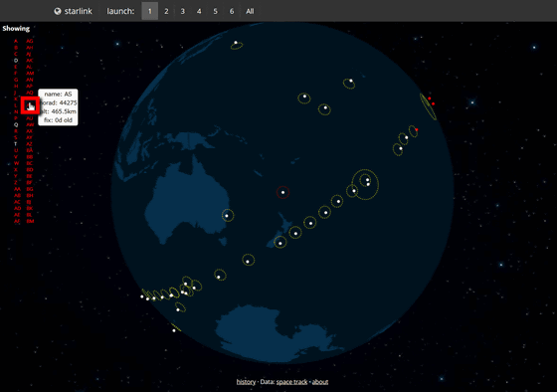Click the satellite dot over eastern Australia
557x392 pixels.
click(x=227, y=215)
